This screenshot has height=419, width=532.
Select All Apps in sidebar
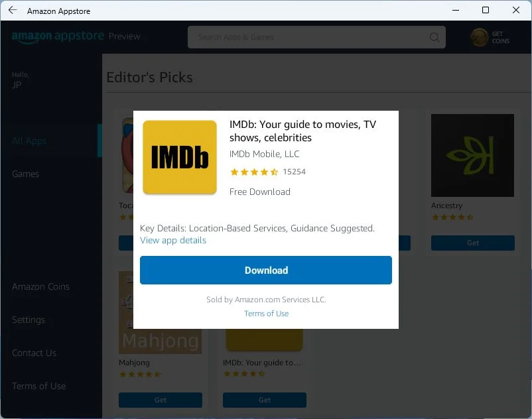pyautogui.click(x=29, y=141)
